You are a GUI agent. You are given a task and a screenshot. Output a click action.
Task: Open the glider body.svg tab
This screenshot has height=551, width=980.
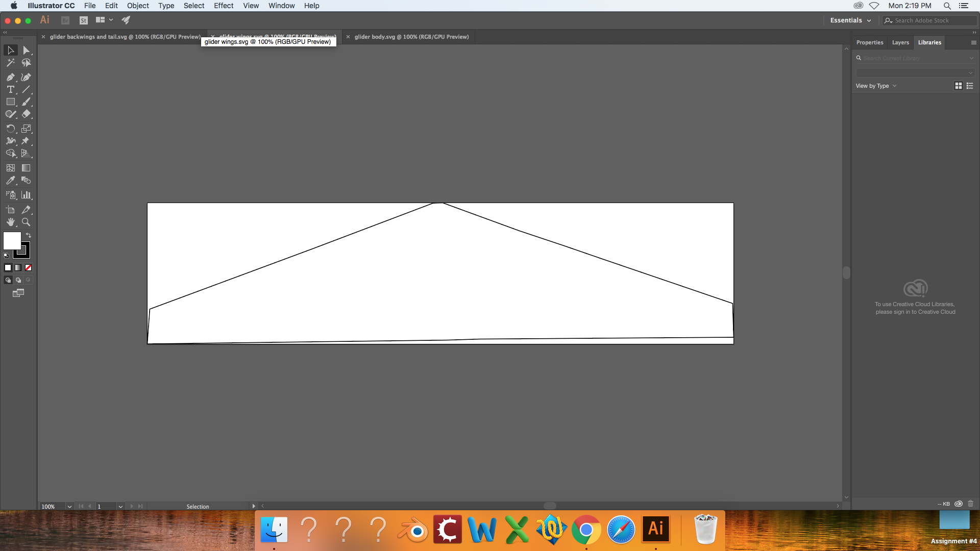point(410,36)
